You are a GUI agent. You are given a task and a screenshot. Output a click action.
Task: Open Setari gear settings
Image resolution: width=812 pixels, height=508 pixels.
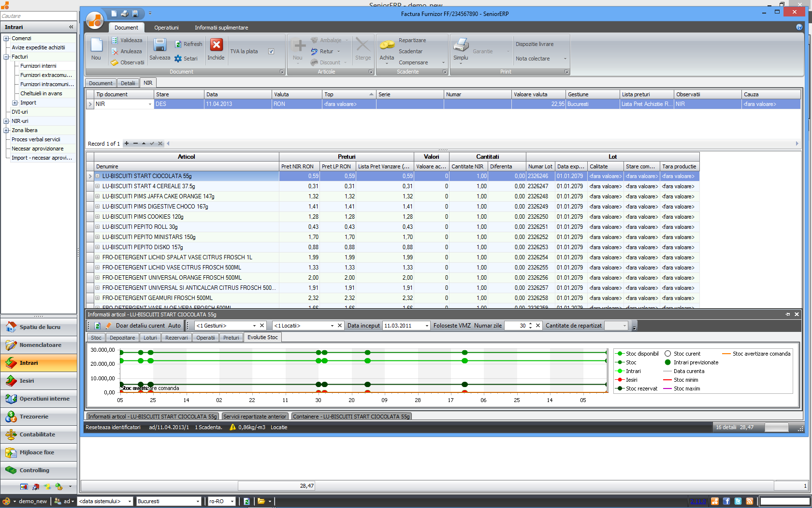178,59
